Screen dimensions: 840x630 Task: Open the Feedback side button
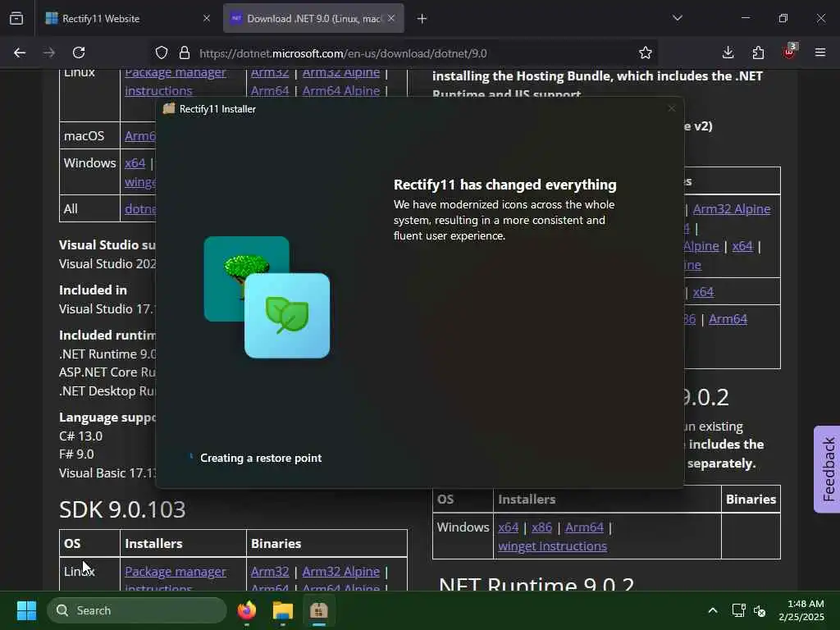pos(828,469)
